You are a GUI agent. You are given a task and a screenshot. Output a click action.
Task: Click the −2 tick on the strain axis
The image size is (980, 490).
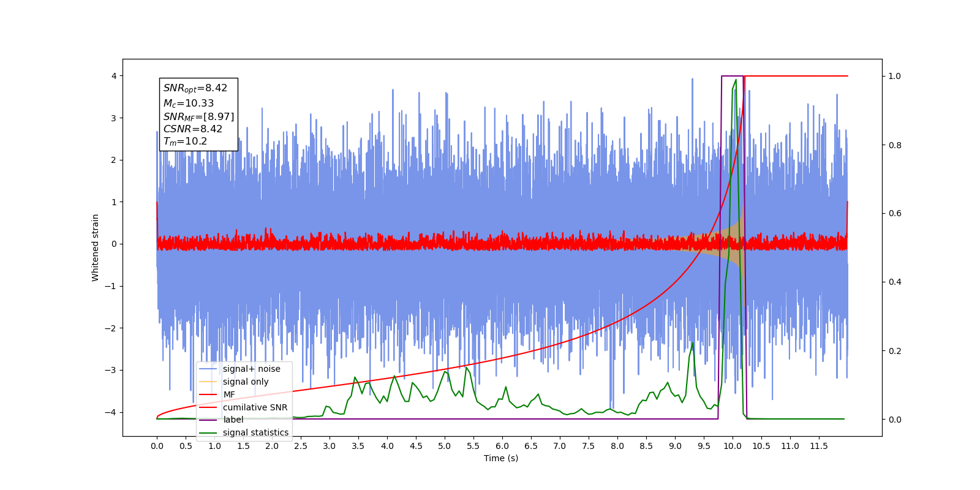point(111,328)
